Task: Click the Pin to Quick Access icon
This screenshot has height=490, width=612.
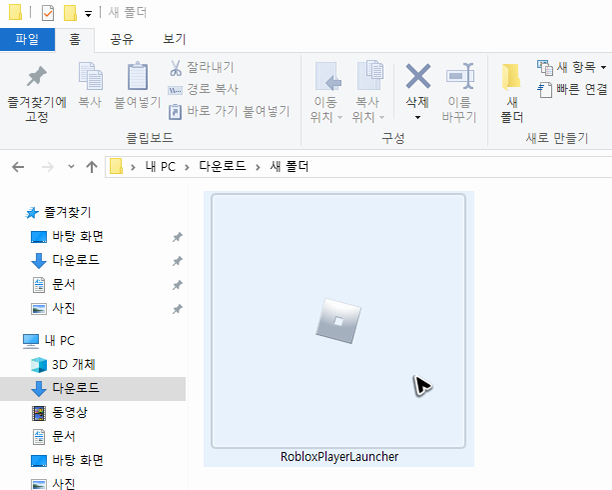Action: 37,77
